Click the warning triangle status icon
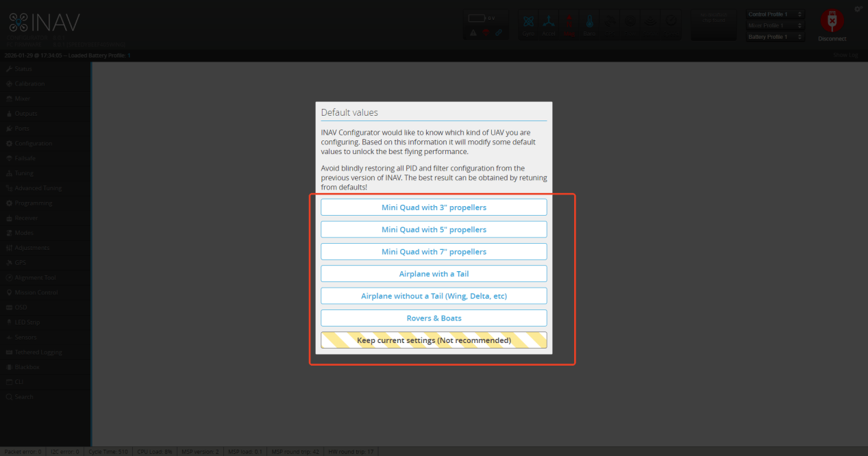 [473, 32]
